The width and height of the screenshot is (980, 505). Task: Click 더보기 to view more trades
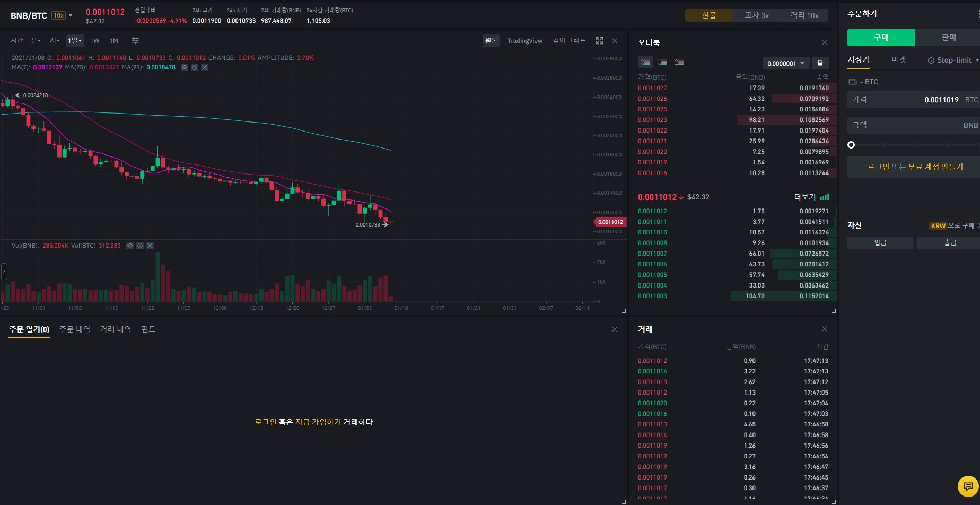pyautogui.click(x=805, y=197)
